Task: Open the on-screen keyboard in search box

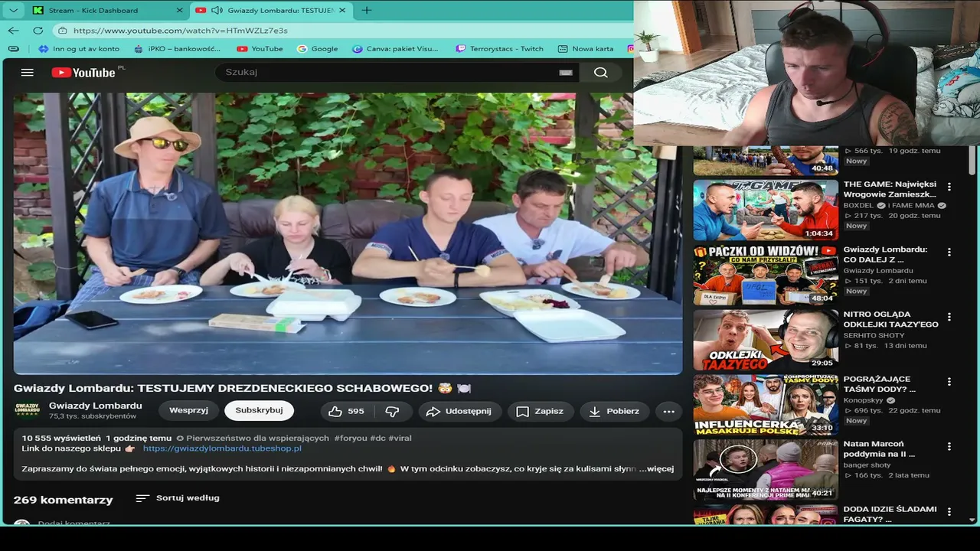Action: (566, 73)
